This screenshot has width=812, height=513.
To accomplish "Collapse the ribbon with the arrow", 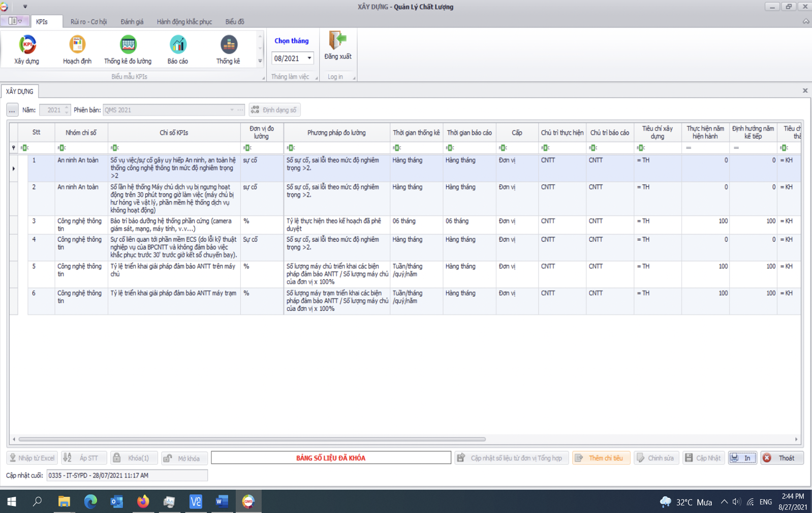I will coord(806,21).
